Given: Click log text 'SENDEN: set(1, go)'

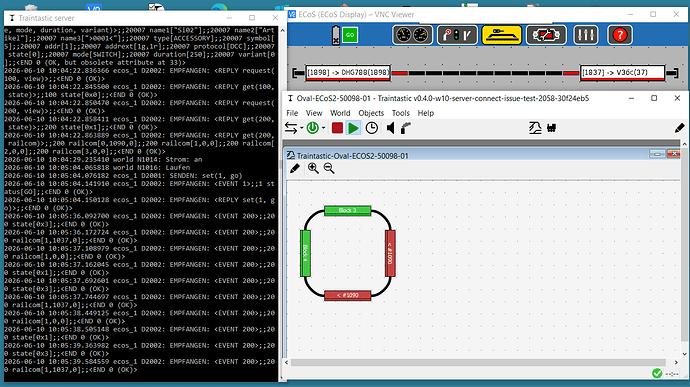Looking at the screenshot, I should pos(206,175).
